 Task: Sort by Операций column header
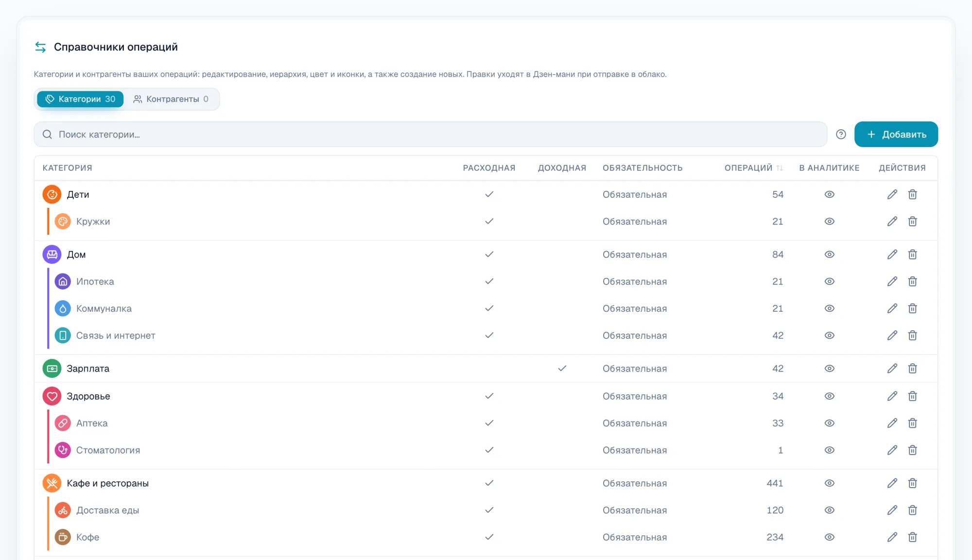[x=753, y=168]
